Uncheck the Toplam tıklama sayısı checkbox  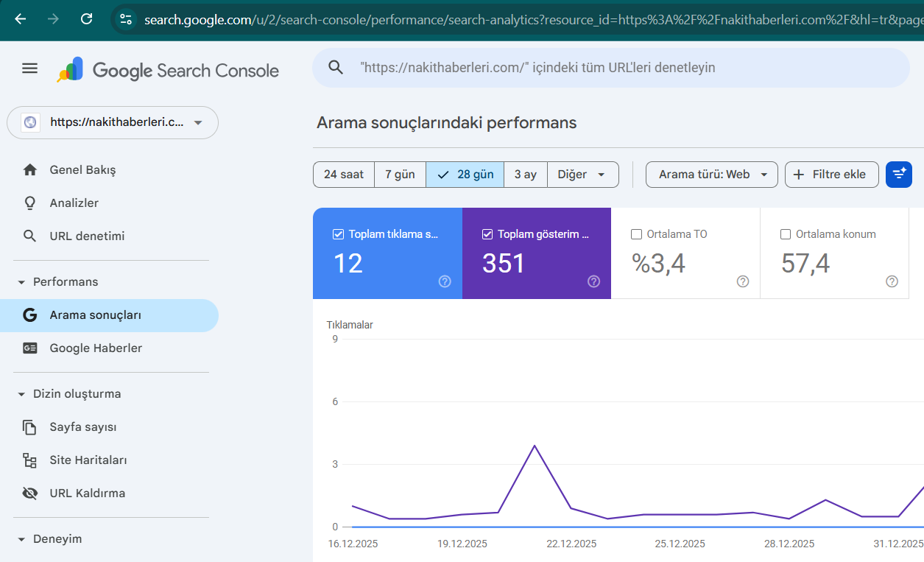pyautogui.click(x=339, y=234)
